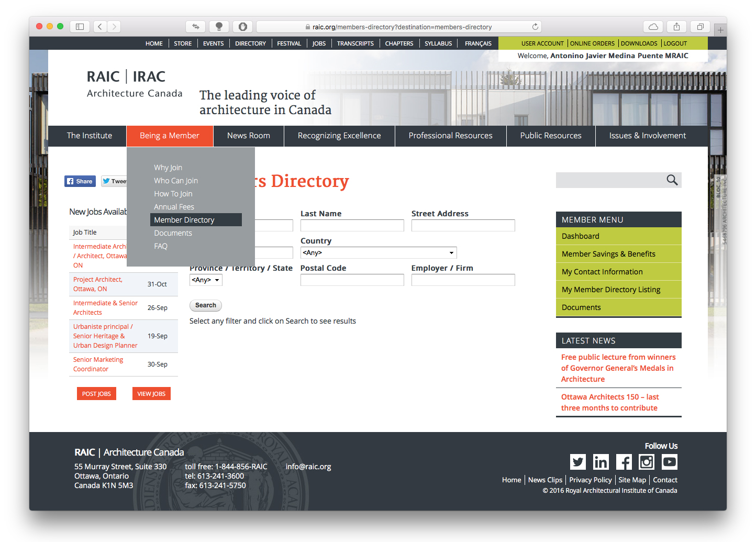Open Public Resources menu
Viewport: 756px width, 542px height.
coord(551,136)
